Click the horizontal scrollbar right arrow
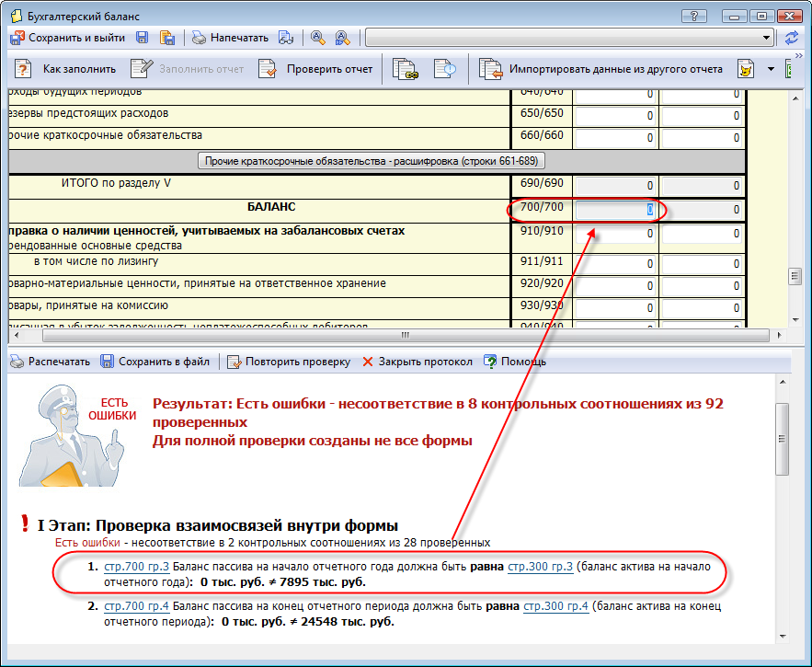 pyautogui.click(x=779, y=335)
